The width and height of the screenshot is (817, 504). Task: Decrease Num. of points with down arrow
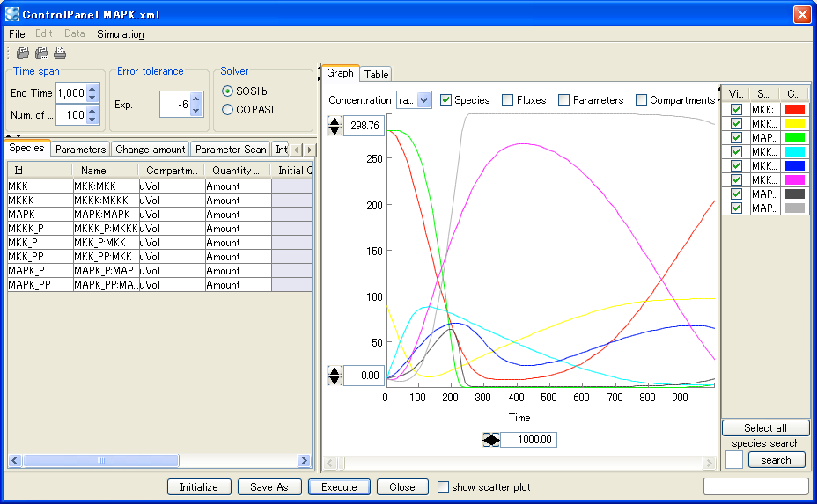click(x=92, y=119)
